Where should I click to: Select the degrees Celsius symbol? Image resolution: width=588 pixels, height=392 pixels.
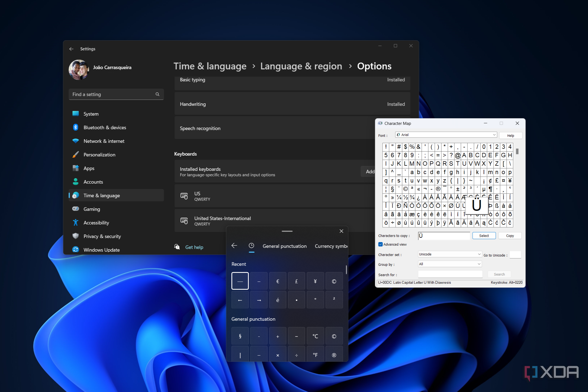point(315,336)
